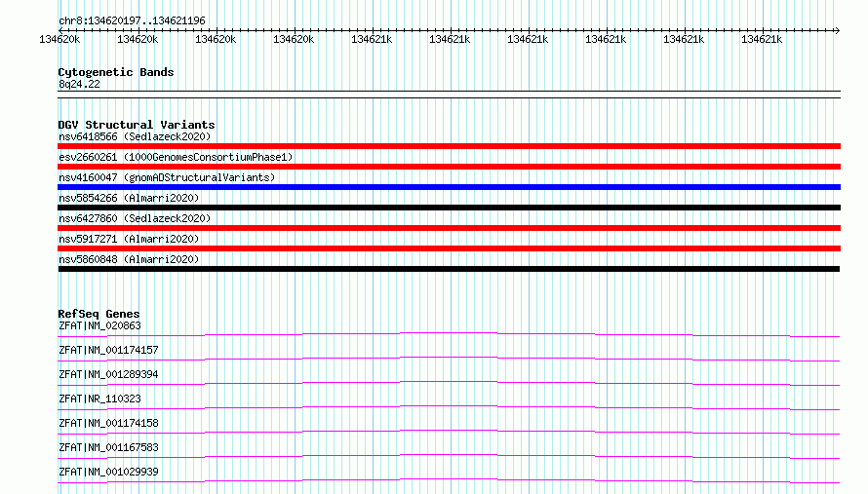The image size is (868, 494).
Task: Click the magenta line for ZFAT|NM_001174157
Action: [449, 359]
